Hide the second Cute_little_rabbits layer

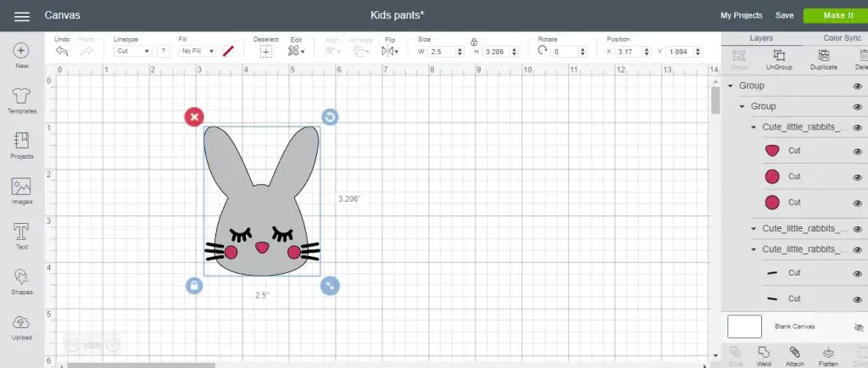click(x=858, y=229)
